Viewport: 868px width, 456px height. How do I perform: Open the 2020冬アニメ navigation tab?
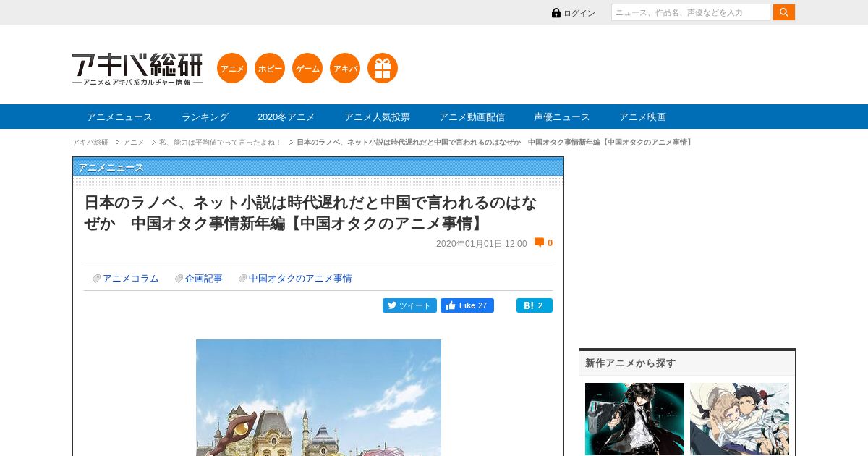point(286,117)
